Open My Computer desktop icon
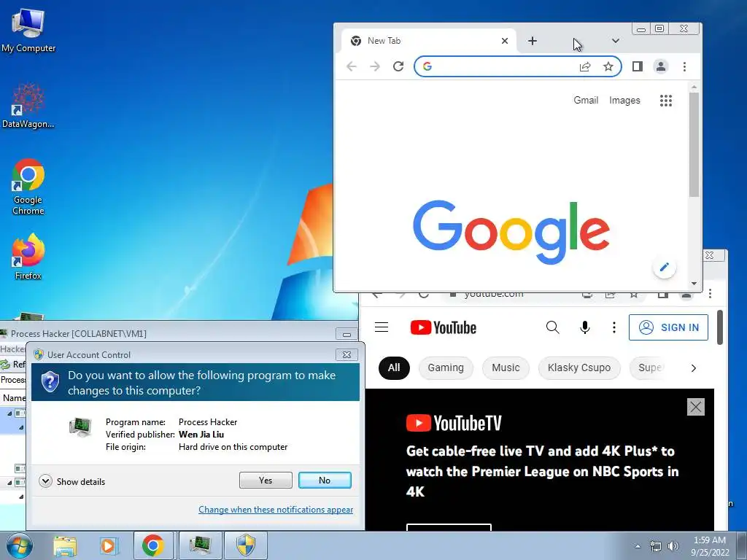The width and height of the screenshot is (747, 560). tap(28, 29)
